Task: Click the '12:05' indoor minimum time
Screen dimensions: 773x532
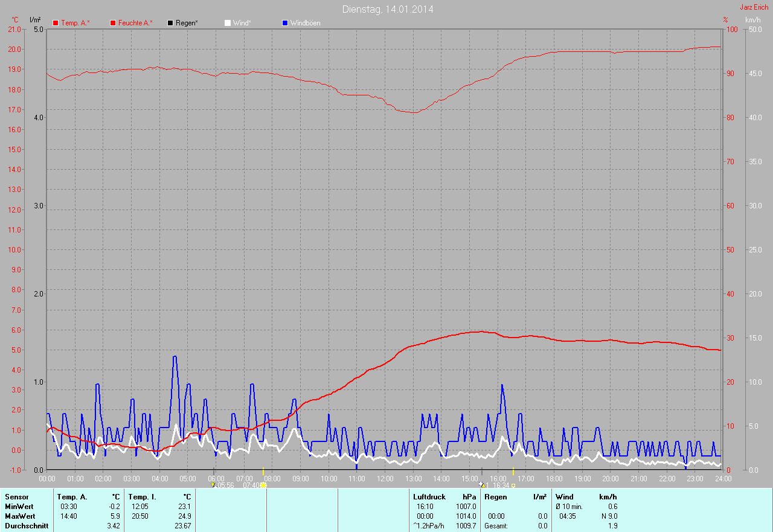Action: click(140, 506)
